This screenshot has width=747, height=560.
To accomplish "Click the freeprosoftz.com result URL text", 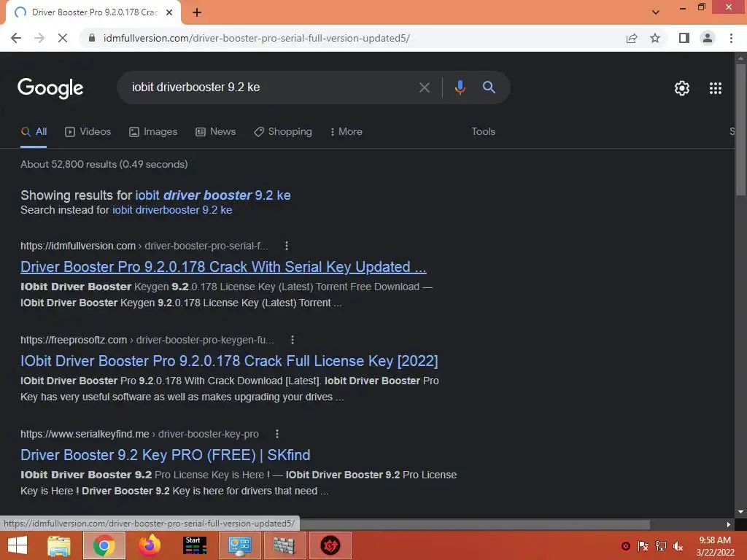I will (147, 340).
